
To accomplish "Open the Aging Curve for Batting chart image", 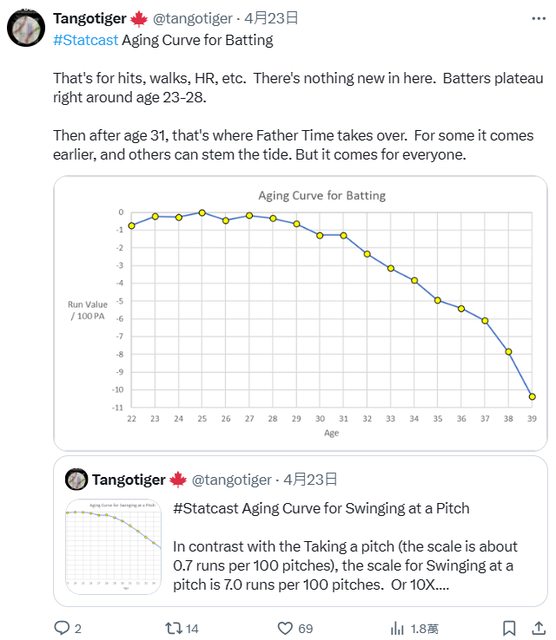I will click(300, 313).
